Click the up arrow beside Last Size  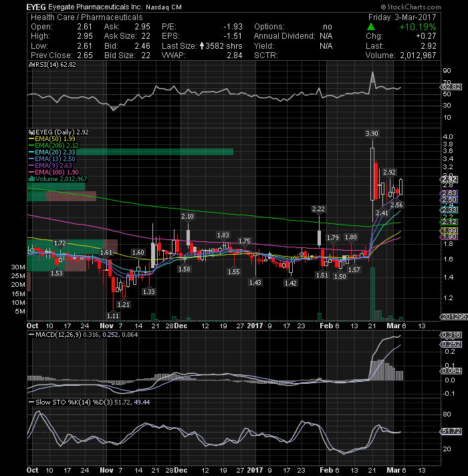pyautogui.click(x=202, y=46)
